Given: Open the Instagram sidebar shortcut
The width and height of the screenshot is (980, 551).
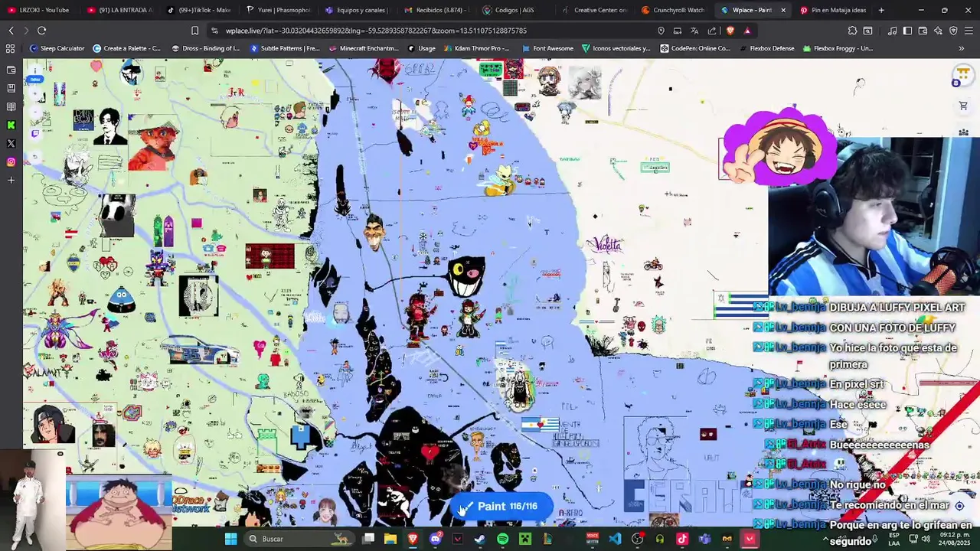Looking at the screenshot, I should point(11,162).
